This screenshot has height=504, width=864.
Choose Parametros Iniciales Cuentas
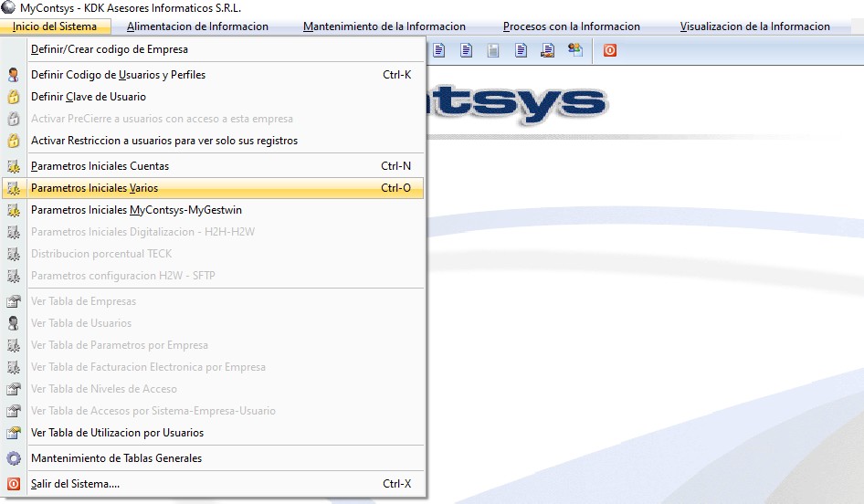(x=100, y=166)
